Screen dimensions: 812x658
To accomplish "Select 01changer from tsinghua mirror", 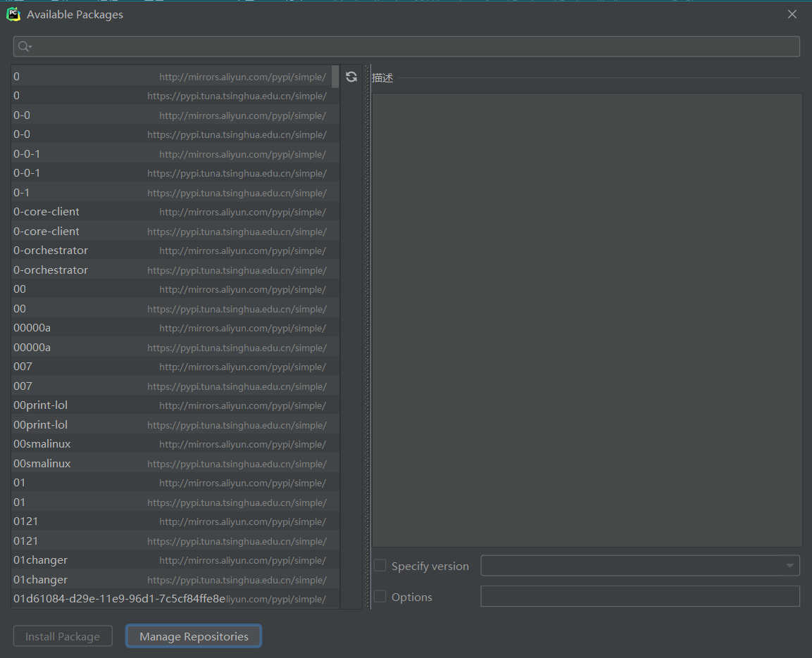I will (x=175, y=579).
